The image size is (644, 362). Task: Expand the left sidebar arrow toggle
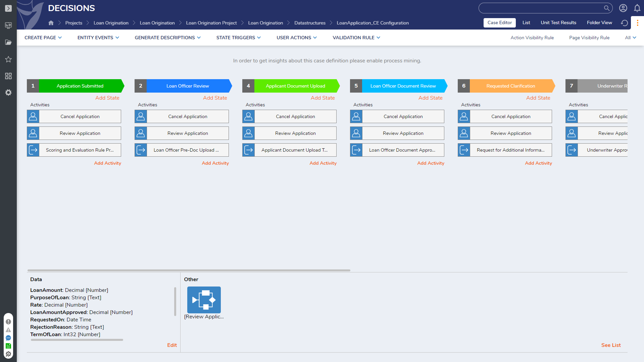click(8, 8)
